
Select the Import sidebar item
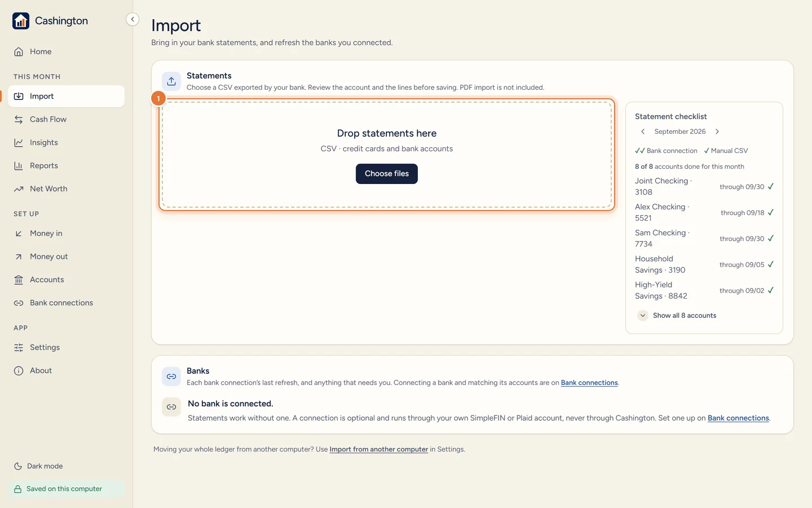(x=67, y=96)
